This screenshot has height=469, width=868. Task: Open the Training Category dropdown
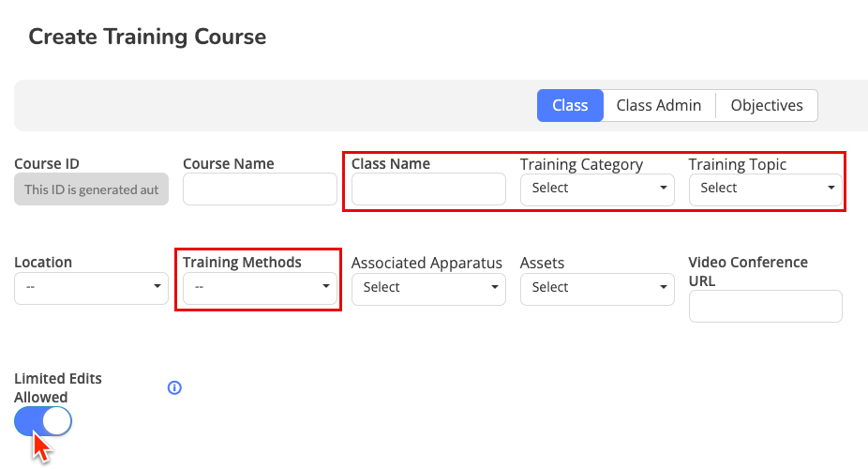click(x=597, y=189)
